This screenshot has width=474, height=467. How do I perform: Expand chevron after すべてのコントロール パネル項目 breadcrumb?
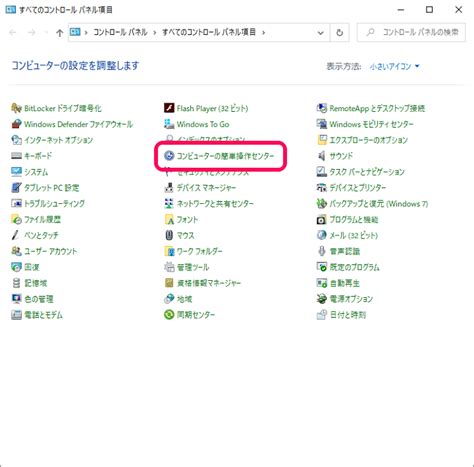[263, 33]
